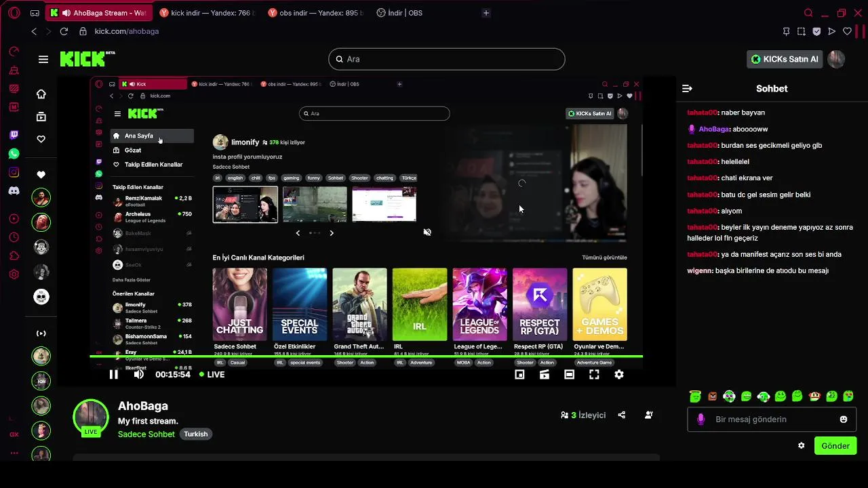
Task: Open Discord in the Opera sidebar
Action: click(14, 191)
